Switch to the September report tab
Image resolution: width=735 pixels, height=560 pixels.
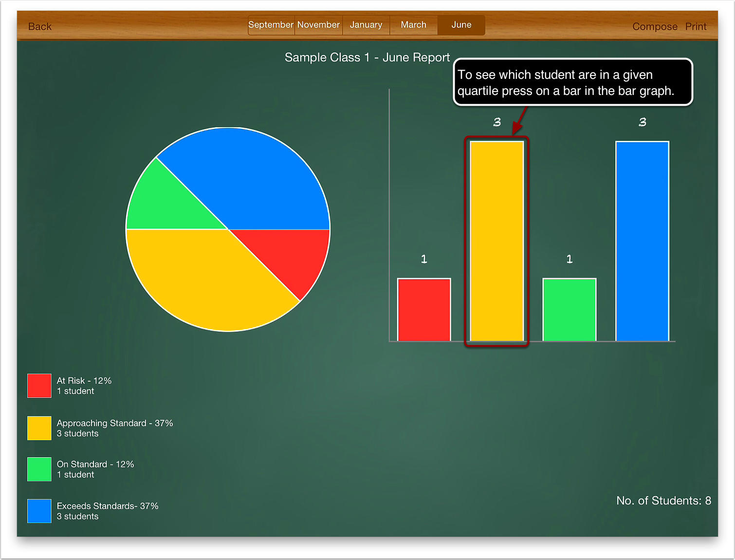[271, 25]
